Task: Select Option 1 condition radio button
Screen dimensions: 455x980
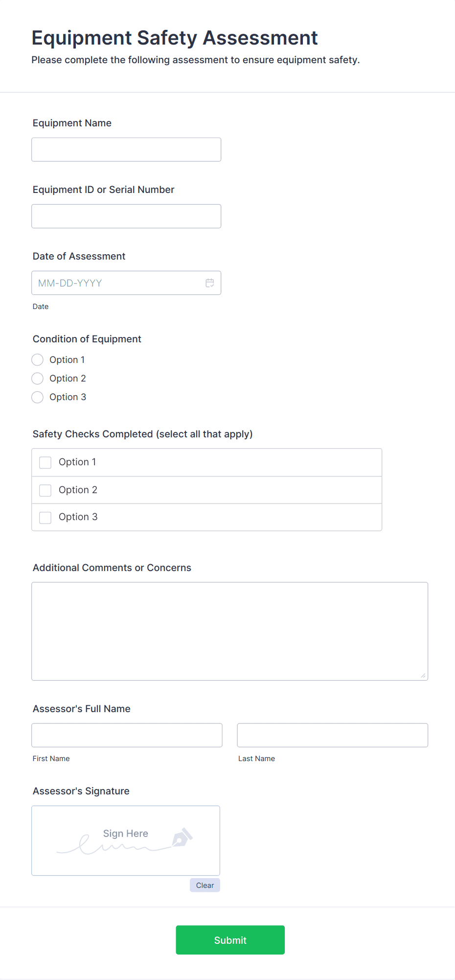Action: point(38,360)
